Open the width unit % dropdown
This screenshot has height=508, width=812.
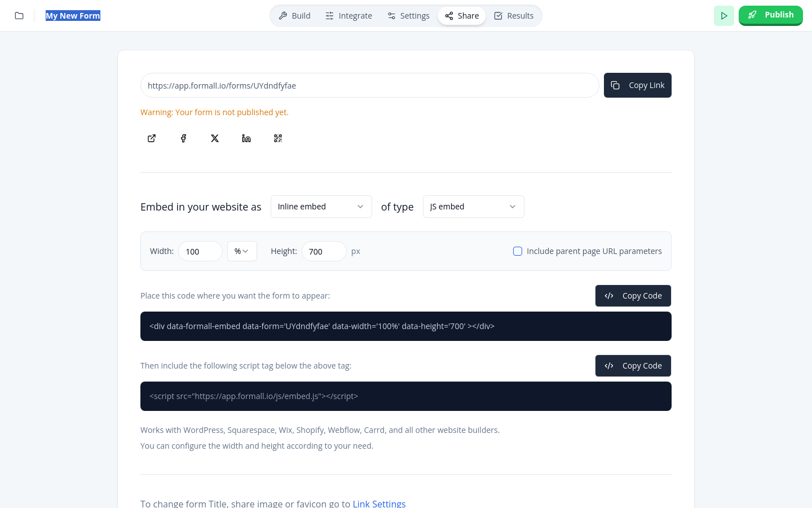click(242, 251)
